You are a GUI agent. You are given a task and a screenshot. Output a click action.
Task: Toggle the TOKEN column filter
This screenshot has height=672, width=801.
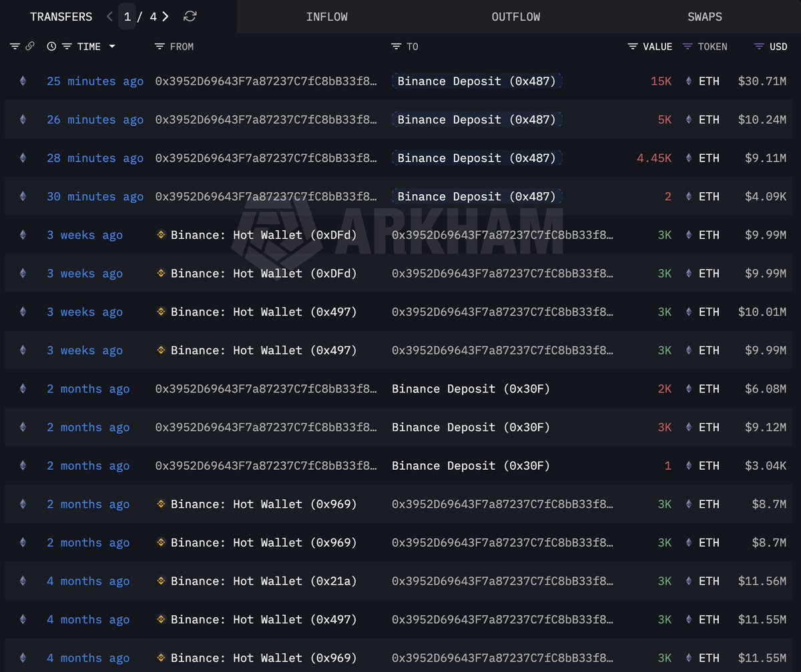[x=688, y=47]
